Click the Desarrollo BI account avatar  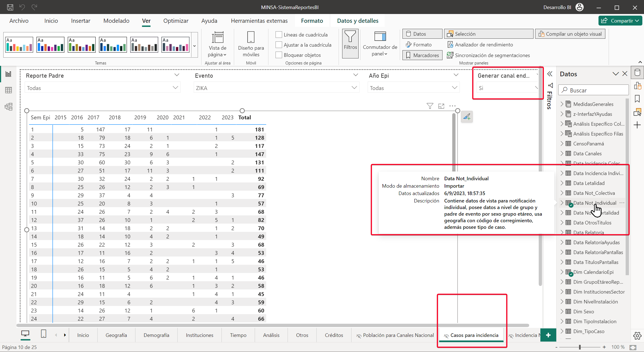pos(580,7)
